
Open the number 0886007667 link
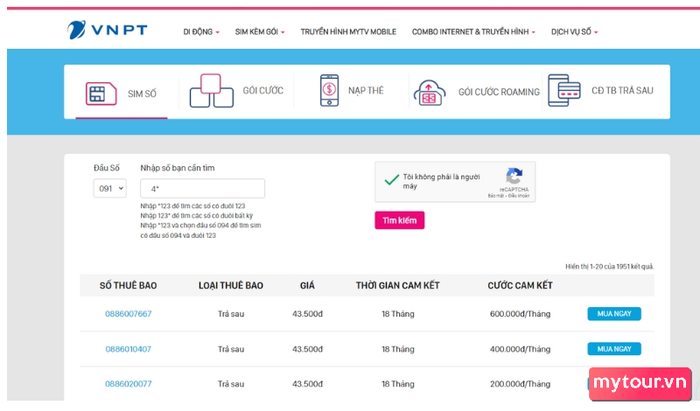coord(128,314)
